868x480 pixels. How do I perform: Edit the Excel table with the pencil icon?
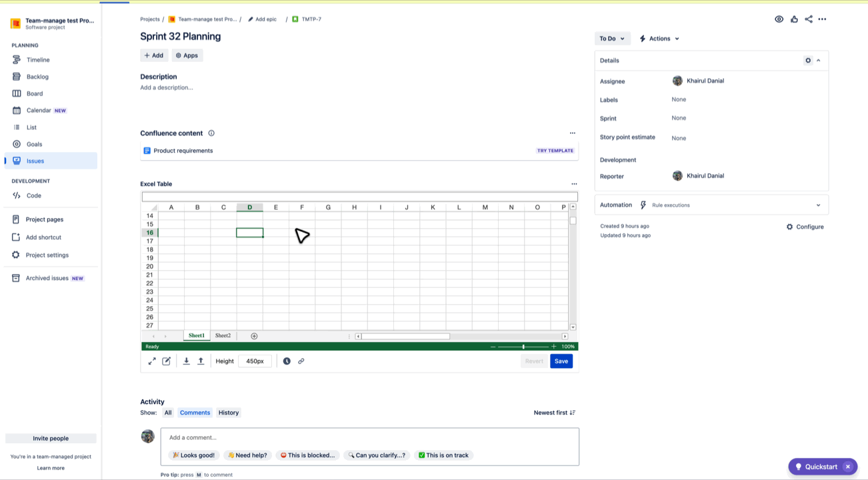(166, 361)
